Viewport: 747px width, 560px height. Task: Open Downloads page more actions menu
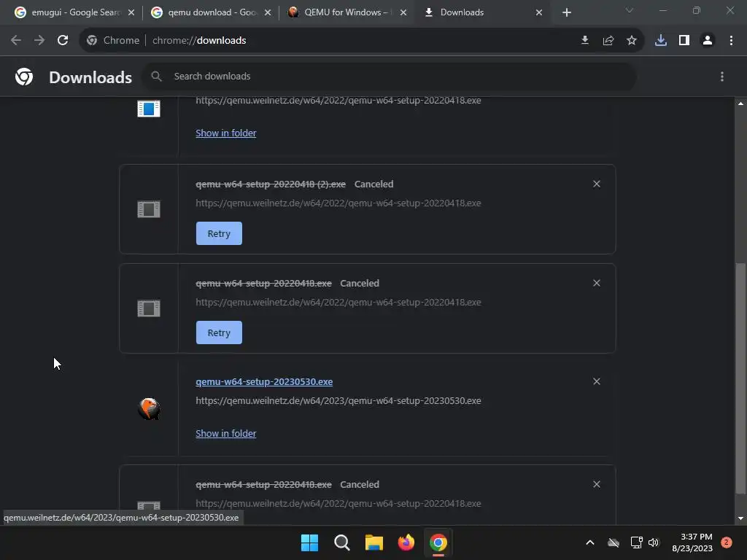722,77
